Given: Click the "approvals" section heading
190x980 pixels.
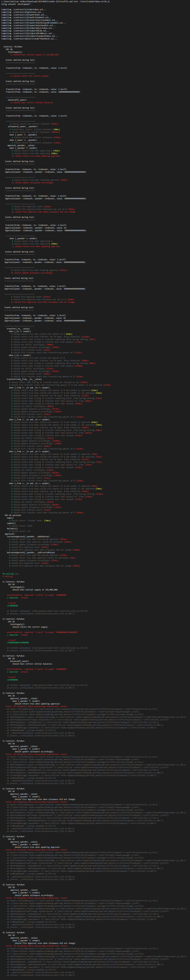Looking at the screenshot, I should [x=10, y=534].
